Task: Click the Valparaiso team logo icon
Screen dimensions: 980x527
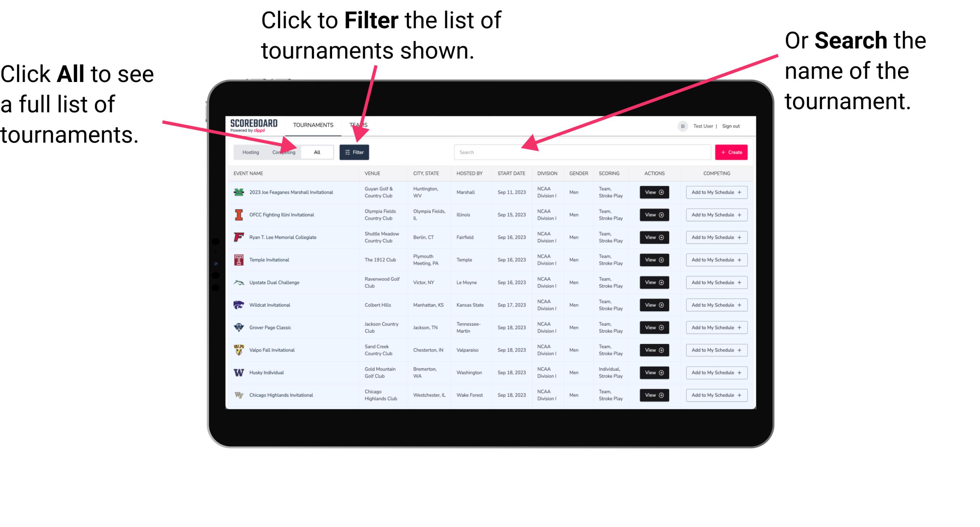Action: pyautogui.click(x=238, y=350)
